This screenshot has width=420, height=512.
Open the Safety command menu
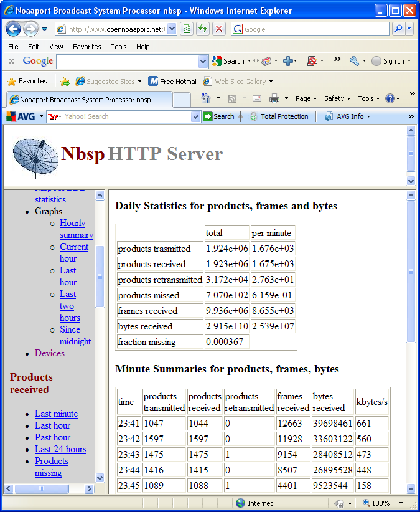(x=337, y=98)
